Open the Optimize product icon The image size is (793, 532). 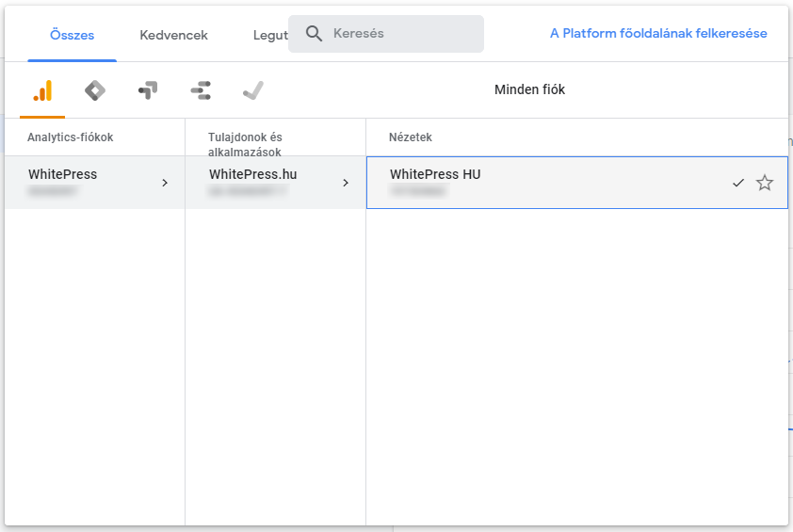[x=148, y=91]
